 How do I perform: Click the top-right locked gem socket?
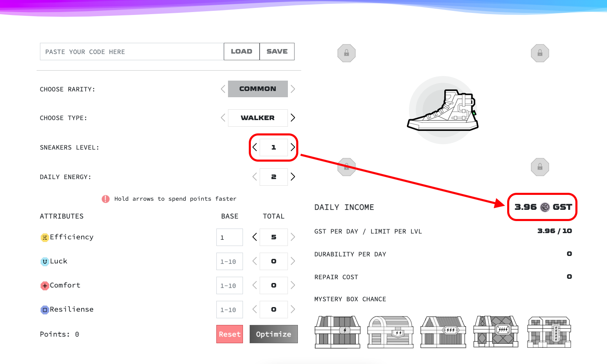[x=540, y=53]
